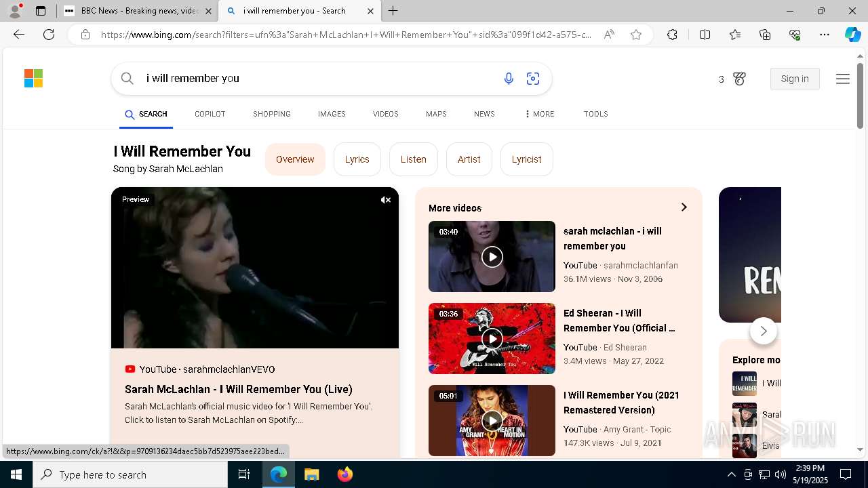Click the Sign in button

click(x=795, y=79)
